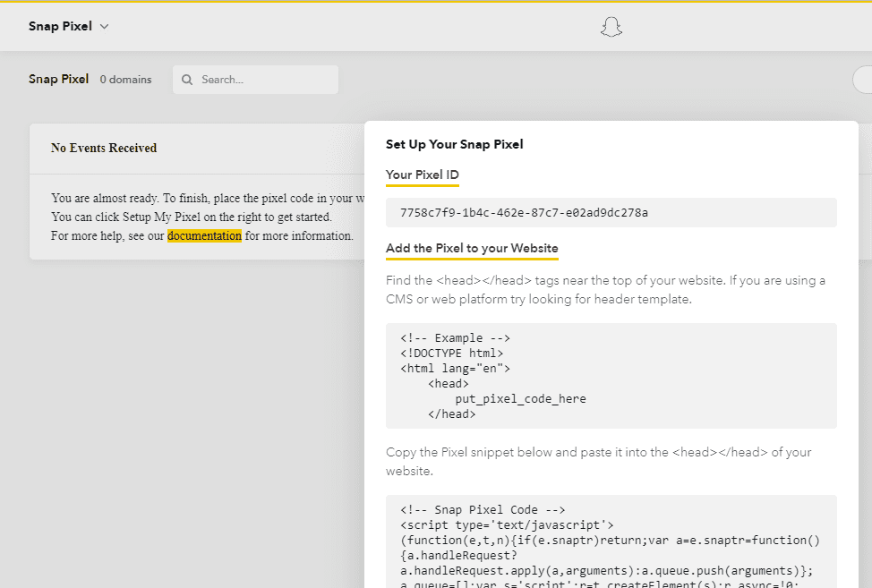
Task: Click the search magnifier icon
Action: 187,80
